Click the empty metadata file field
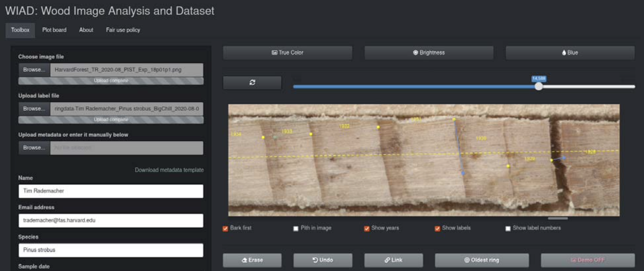This screenshot has height=271, width=644. (126, 148)
